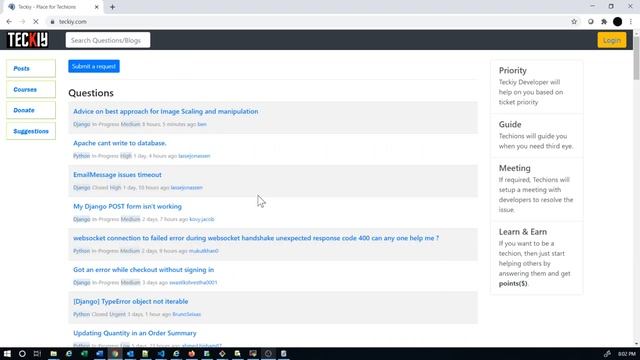640x360 pixels.
Task: Open the Chrome profile avatar
Action: (618, 22)
